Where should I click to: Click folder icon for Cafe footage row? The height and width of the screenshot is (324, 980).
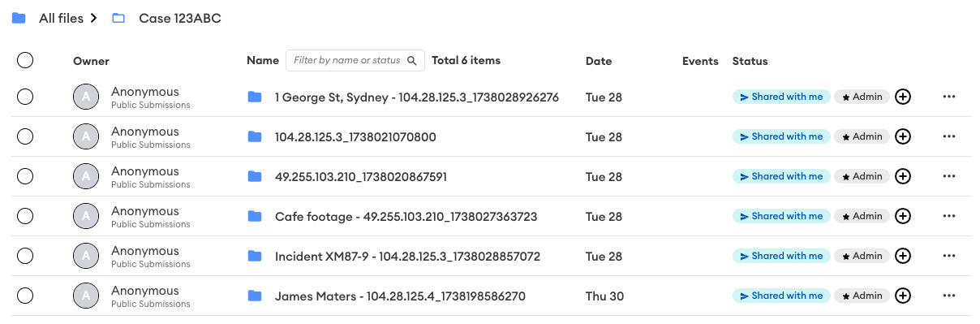(x=255, y=217)
